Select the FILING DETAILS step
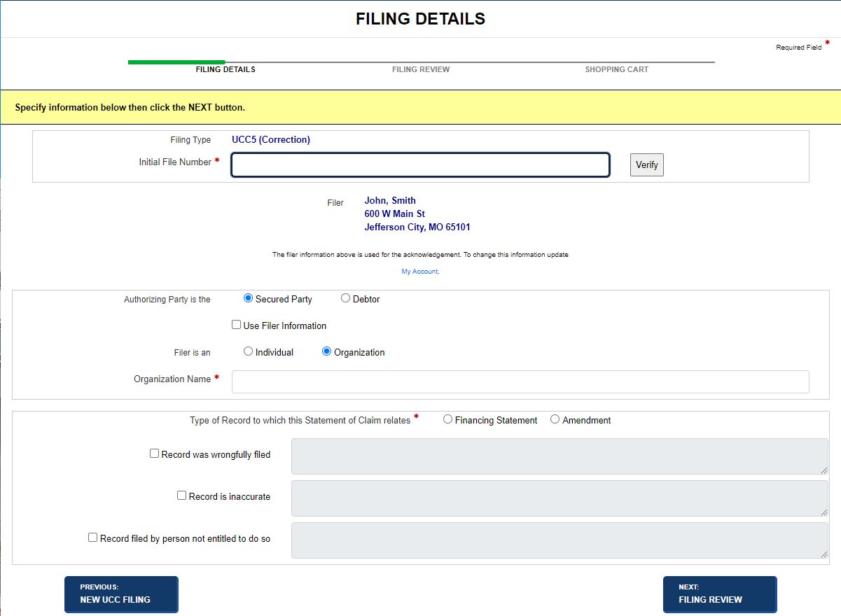The image size is (841, 616). coord(225,69)
